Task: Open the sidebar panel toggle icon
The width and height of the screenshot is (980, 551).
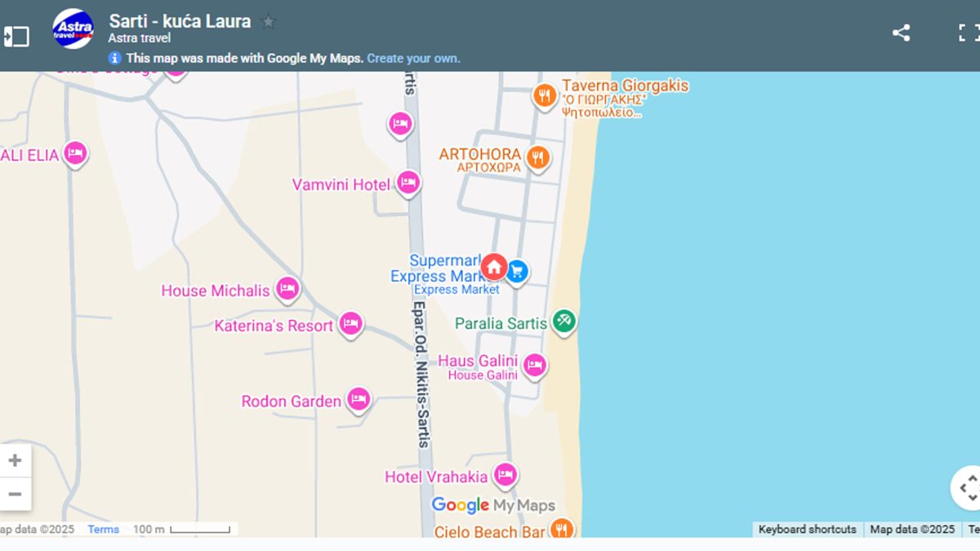Action: point(16,37)
